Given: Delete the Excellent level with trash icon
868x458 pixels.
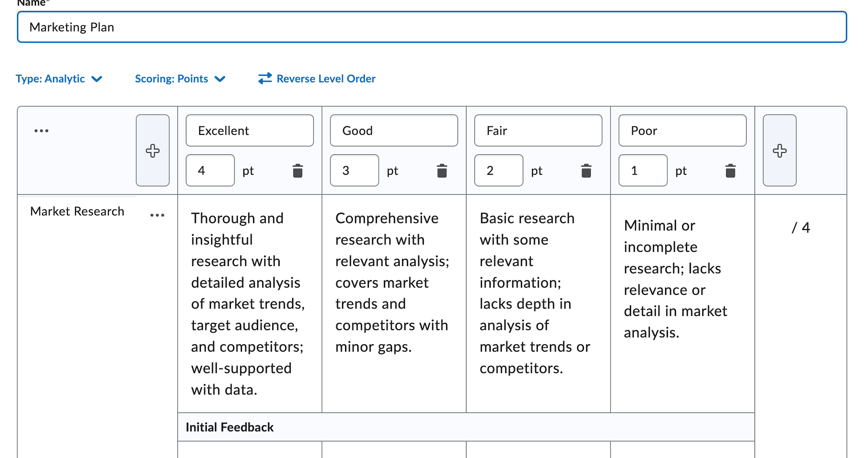Looking at the screenshot, I should 298,171.
